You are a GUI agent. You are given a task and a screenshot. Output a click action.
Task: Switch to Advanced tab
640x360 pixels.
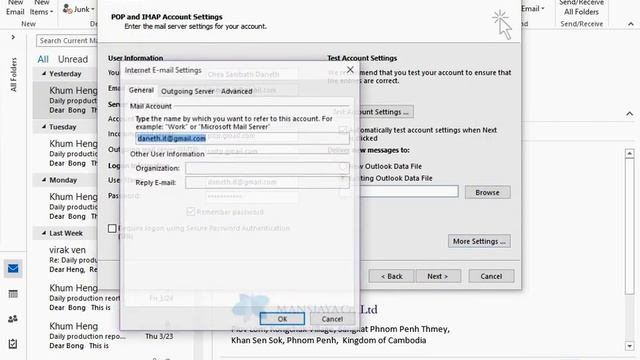[236, 91]
